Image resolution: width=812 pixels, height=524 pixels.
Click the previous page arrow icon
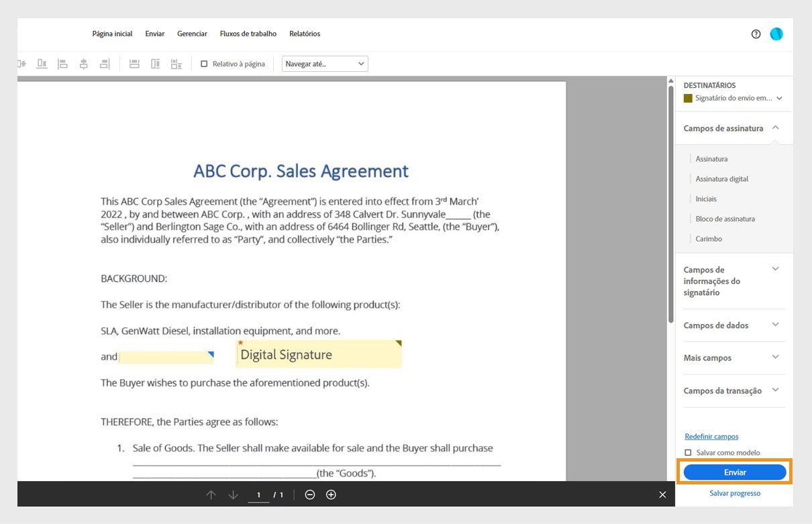coord(211,494)
